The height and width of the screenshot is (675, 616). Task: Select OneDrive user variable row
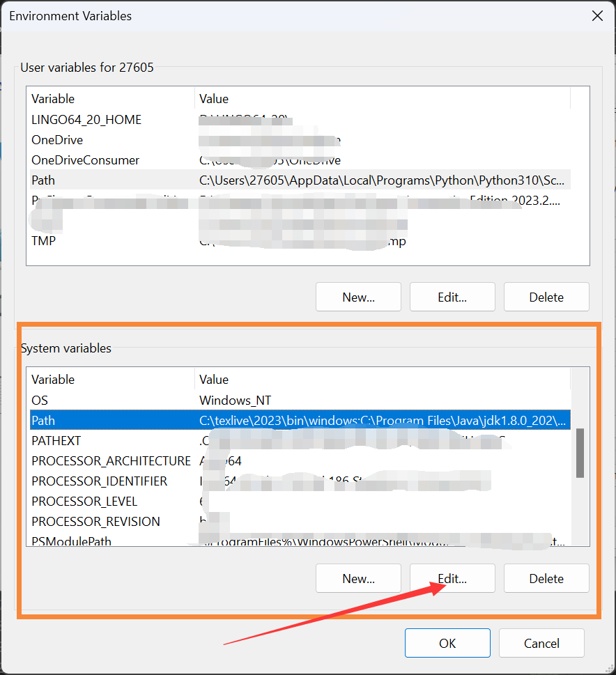(300, 140)
